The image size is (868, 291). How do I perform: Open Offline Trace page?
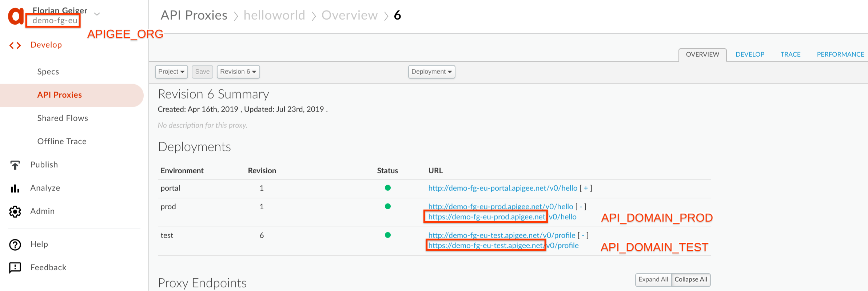tap(62, 141)
